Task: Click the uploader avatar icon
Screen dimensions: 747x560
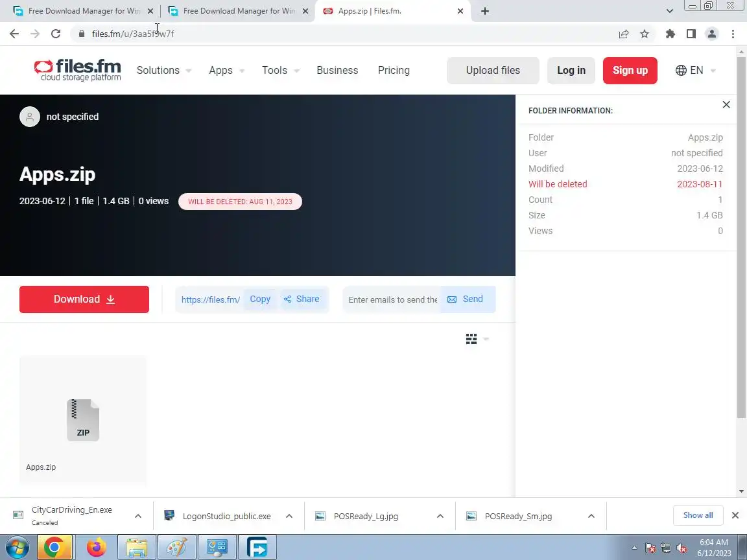Action: 30,117
